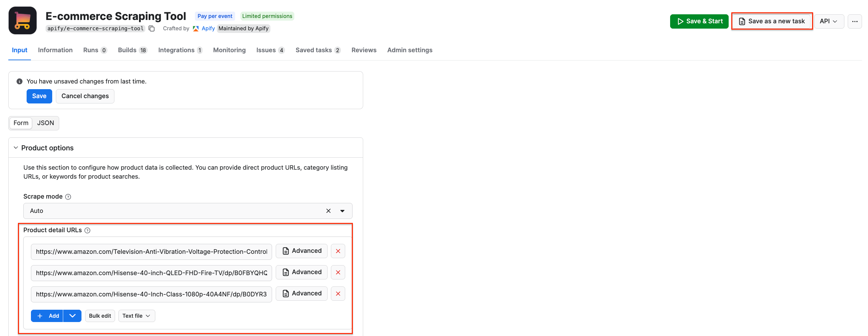Click the Apify logo next to Crafted by
This screenshot has height=336, width=868.
coord(196,29)
